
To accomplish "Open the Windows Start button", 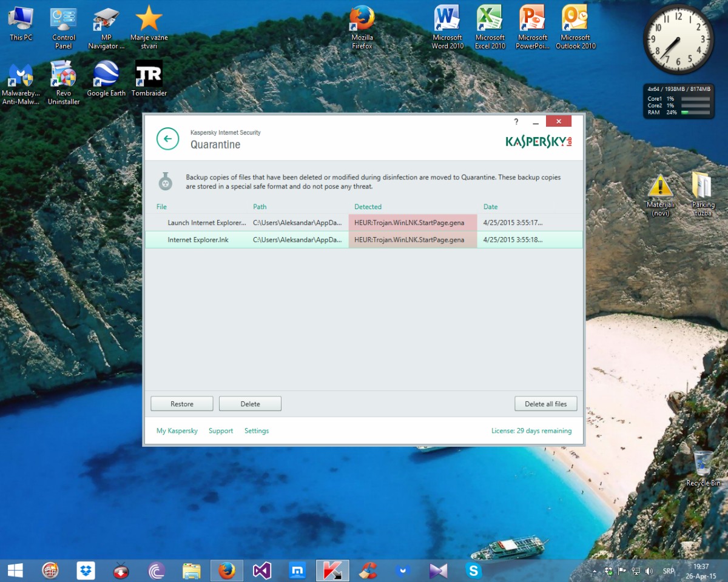I will coord(15,570).
